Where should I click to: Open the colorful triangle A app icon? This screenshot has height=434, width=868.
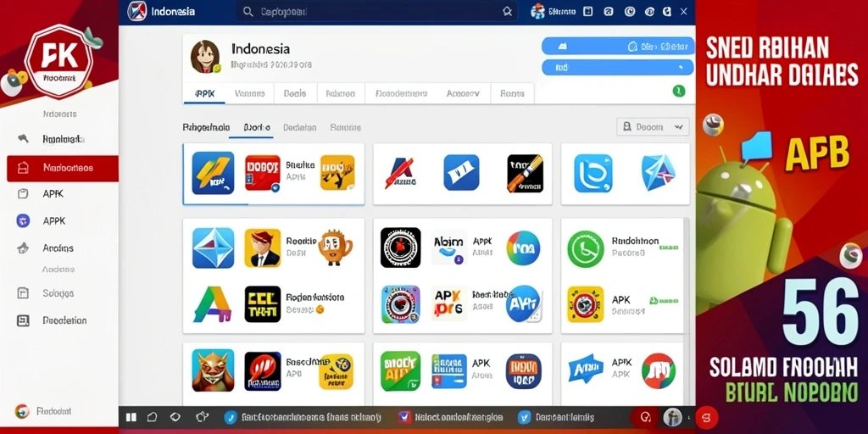(213, 304)
